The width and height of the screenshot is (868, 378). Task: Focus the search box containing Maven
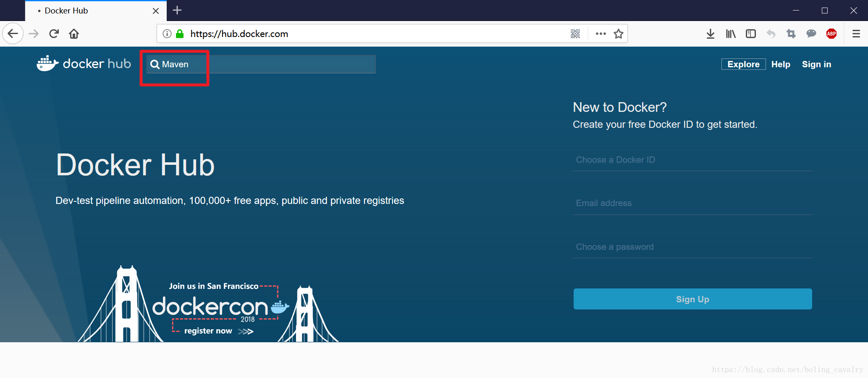261,64
